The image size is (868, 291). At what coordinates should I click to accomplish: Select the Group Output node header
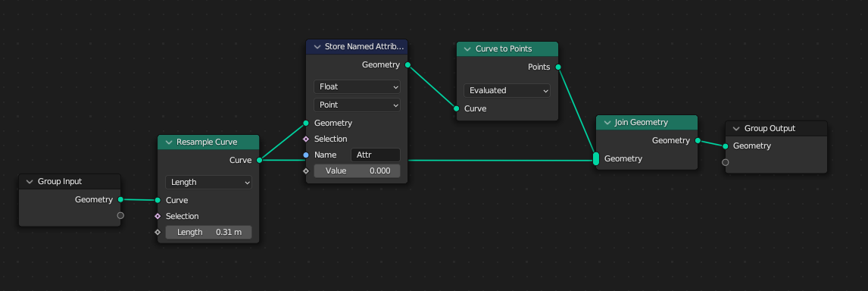click(x=776, y=129)
